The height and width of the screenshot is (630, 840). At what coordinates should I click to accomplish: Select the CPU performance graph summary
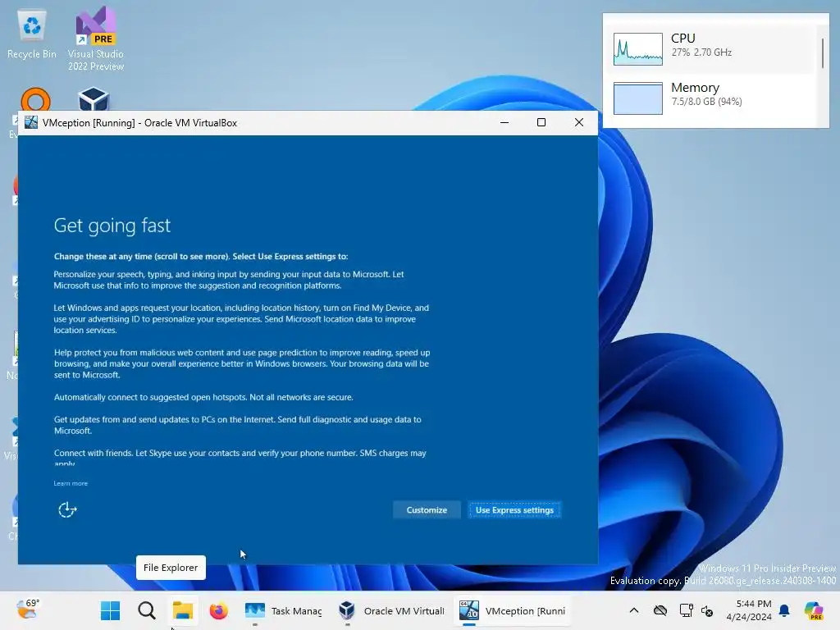click(x=713, y=48)
